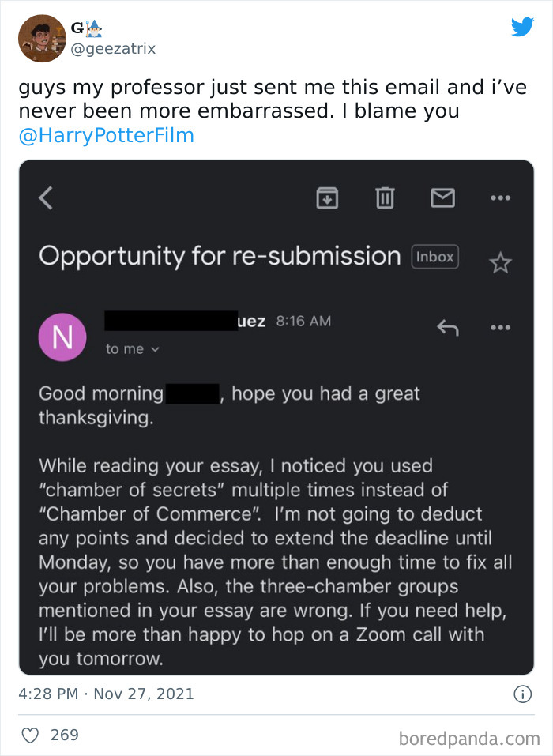Like the tweet with heart icon
The width and height of the screenshot is (553, 756).
(x=30, y=735)
